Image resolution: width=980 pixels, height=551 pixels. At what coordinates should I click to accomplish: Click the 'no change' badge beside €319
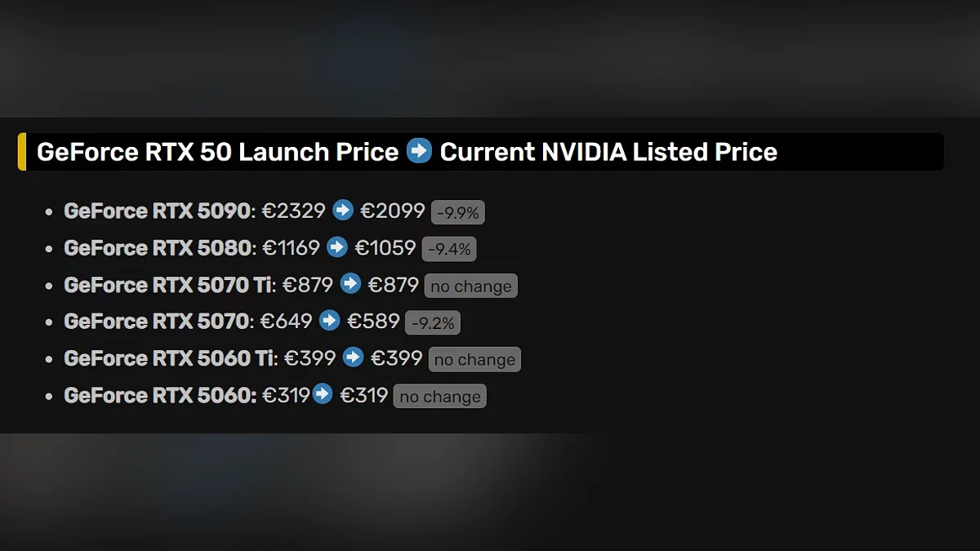click(439, 397)
